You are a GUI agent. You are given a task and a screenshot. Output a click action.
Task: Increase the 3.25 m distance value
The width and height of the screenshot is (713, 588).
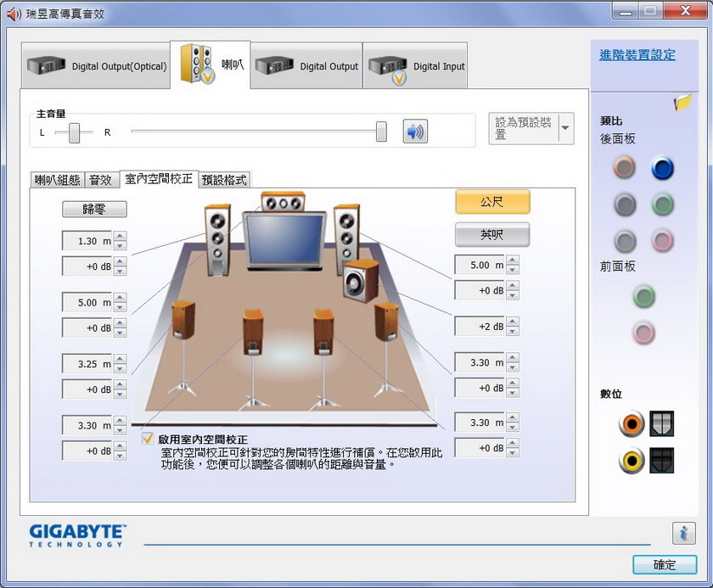point(120,359)
